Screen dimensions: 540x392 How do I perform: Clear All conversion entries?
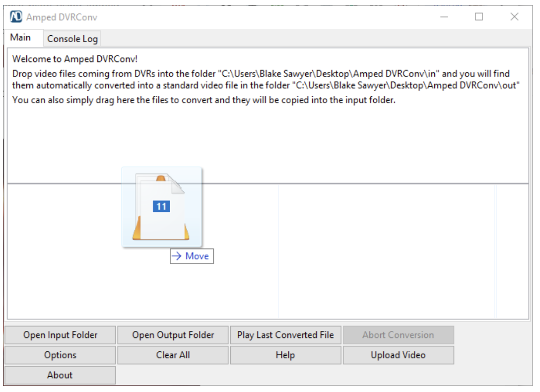tap(173, 355)
